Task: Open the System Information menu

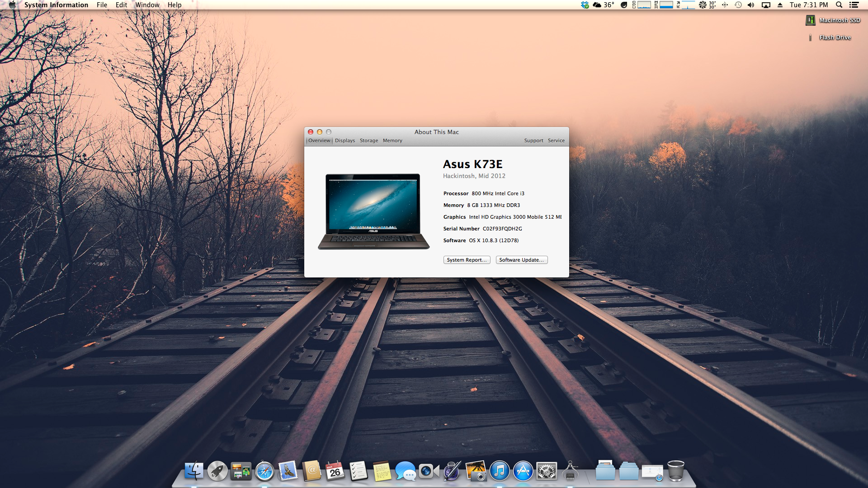Action: tap(56, 5)
